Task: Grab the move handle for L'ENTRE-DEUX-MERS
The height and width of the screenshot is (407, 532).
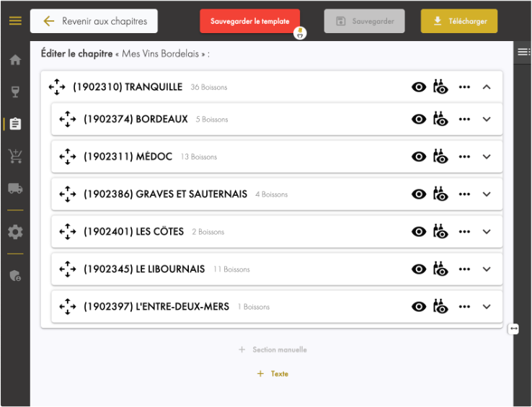Action: (x=68, y=307)
